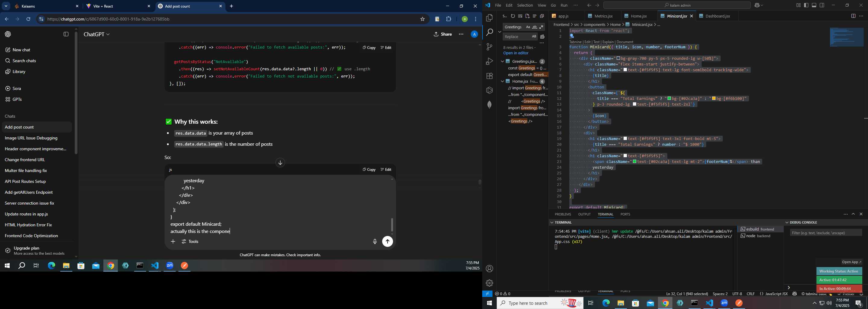Refresh search results in VS Code
Screen dimensions: 868x309
[x=513, y=16]
